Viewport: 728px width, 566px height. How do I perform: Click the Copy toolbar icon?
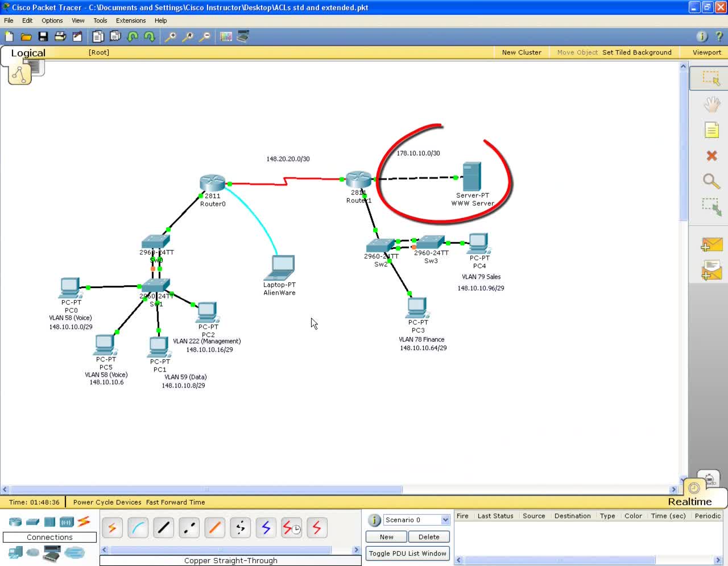(x=98, y=36)
